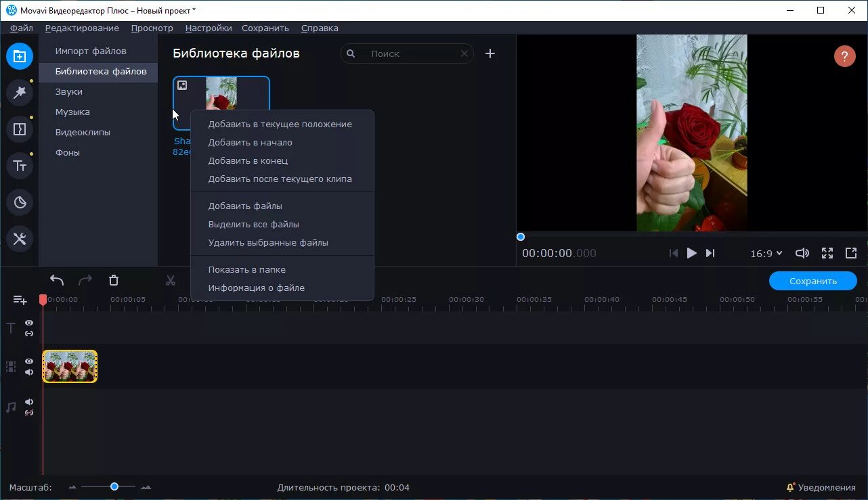Add a new file with plus icon
Screen dimensions: 868x500
click(490, 53)
